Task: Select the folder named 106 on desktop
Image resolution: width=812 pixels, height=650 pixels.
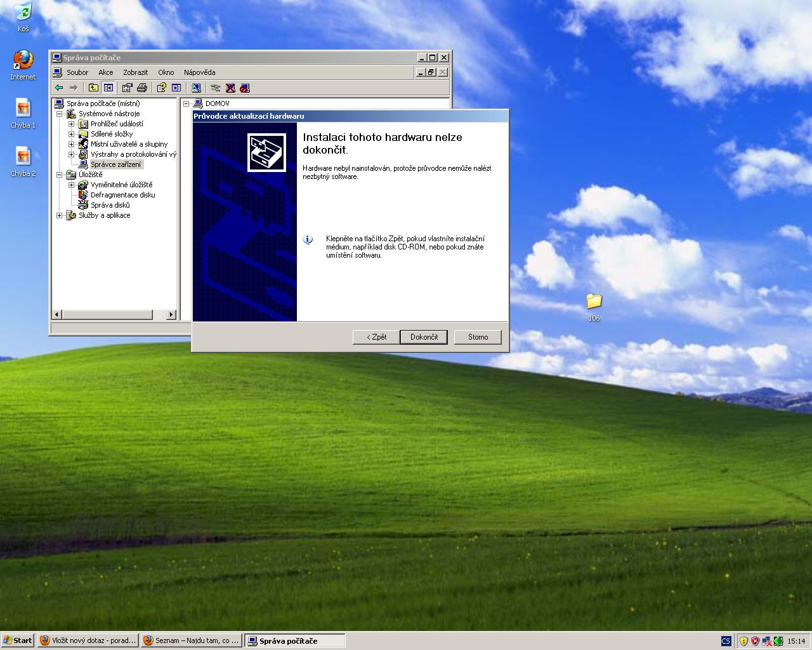Action: point(594,307)
